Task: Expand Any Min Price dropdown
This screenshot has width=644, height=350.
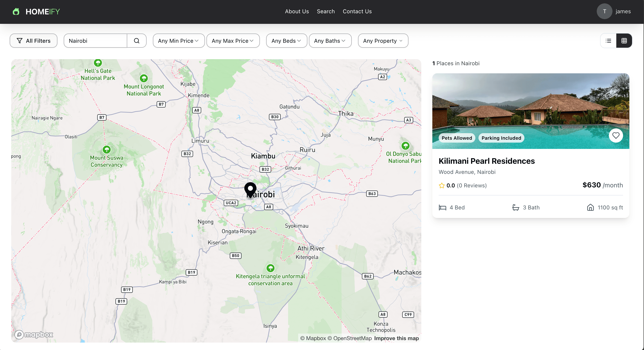Action: coord(179,41)
